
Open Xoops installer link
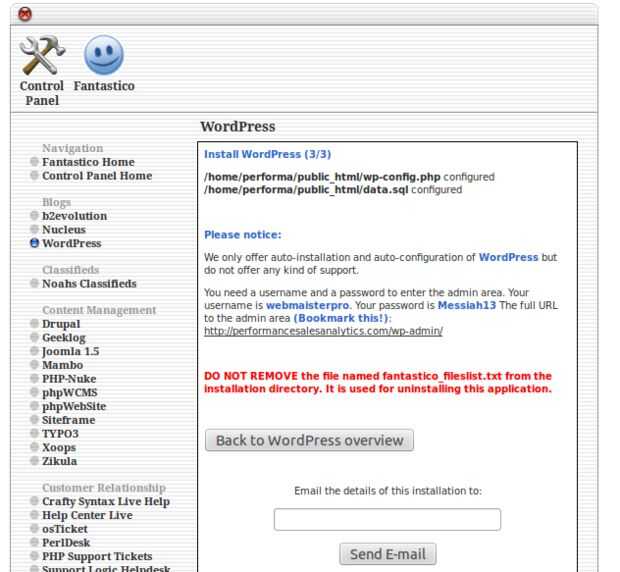click(x=59, y=447)
